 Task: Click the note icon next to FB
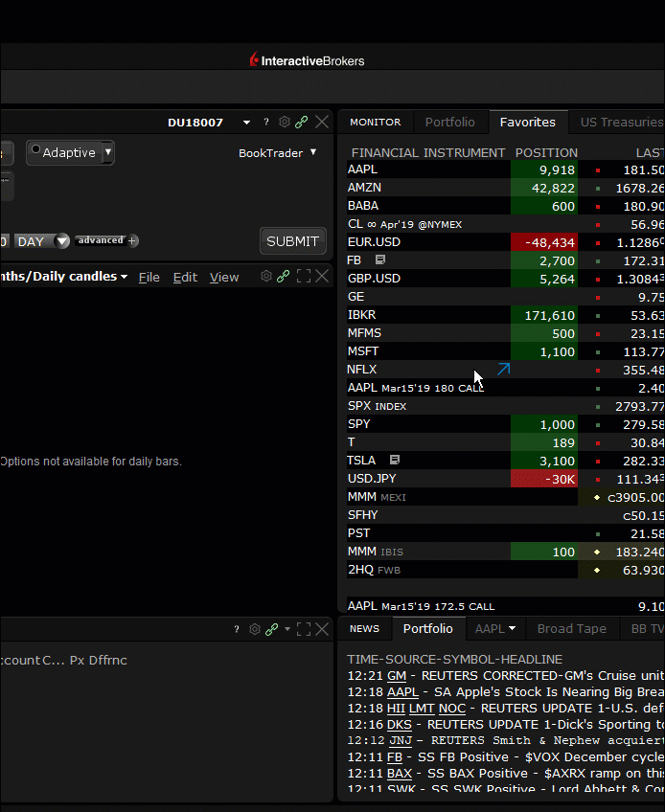[379, 259]
